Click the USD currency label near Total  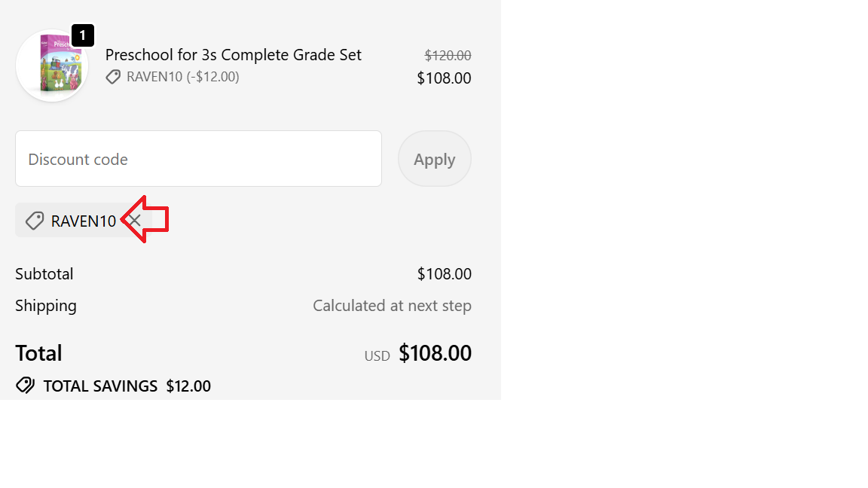[377, 355]
